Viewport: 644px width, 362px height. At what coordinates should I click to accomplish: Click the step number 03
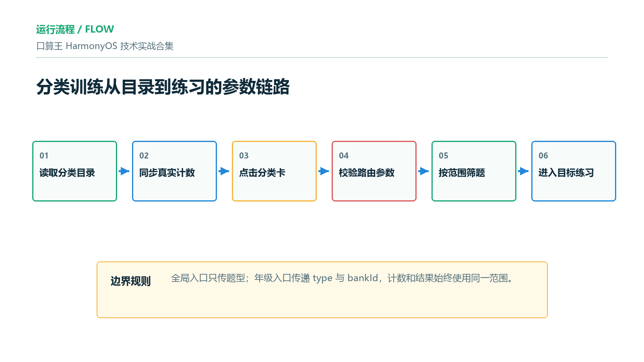pos(244,156)
